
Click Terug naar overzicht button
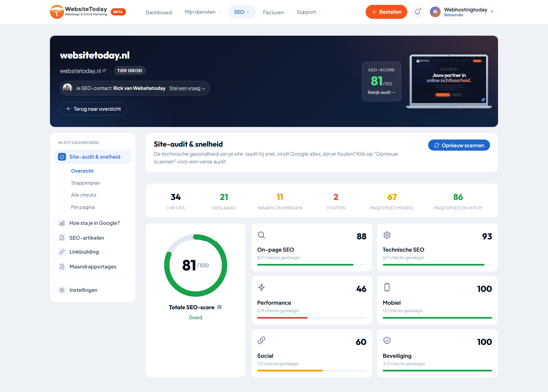93,109
